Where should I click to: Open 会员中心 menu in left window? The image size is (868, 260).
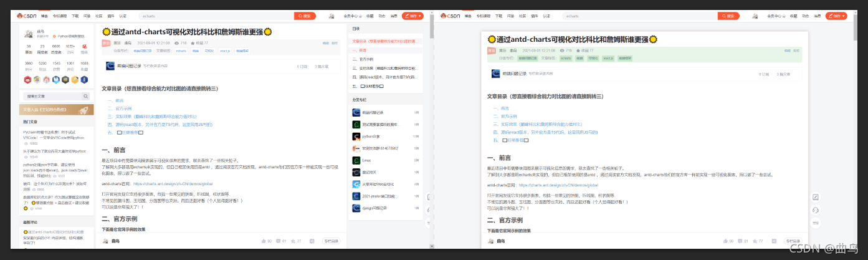pyautogui.click(x=352, y=16)
